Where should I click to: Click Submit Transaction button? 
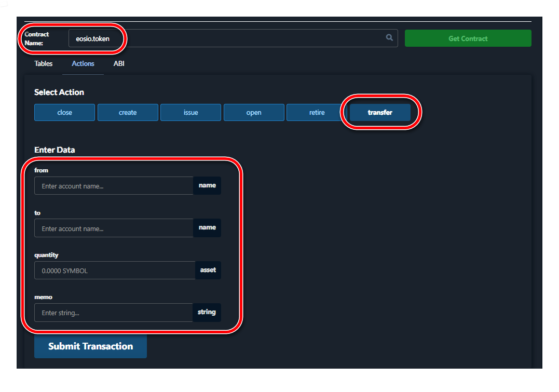click(x=90, y=346)
